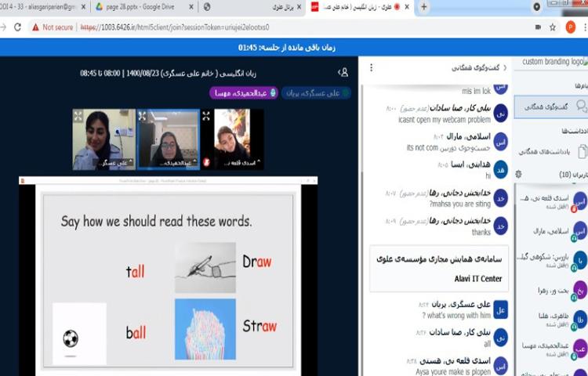Open dropdown on علی عسگر webcam name

[x=130, y=162]
